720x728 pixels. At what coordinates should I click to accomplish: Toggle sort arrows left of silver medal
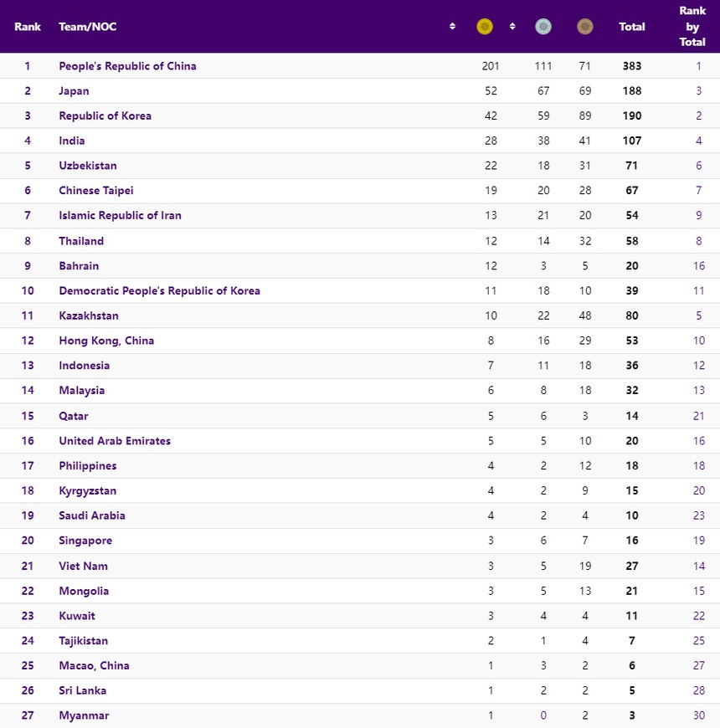click(512, 27)
